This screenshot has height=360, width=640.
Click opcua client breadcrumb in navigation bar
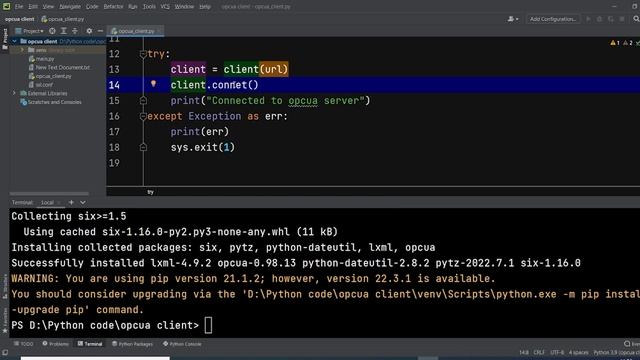point(20,19)
